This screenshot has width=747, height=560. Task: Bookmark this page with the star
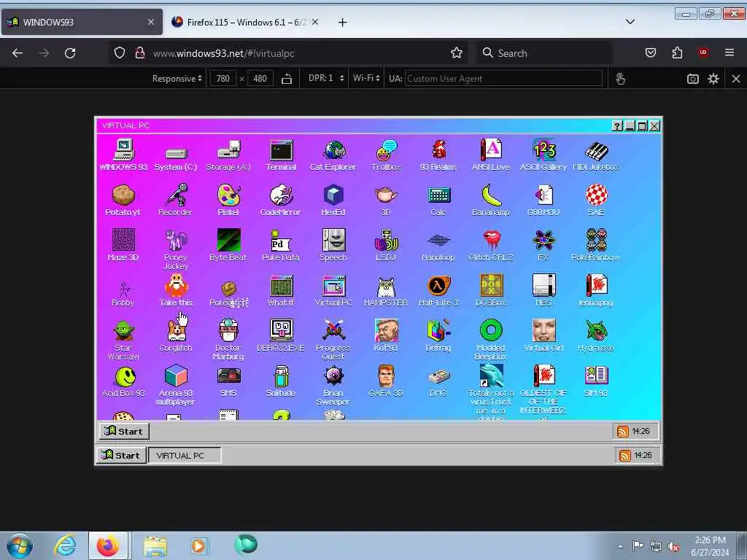[457, 52]
